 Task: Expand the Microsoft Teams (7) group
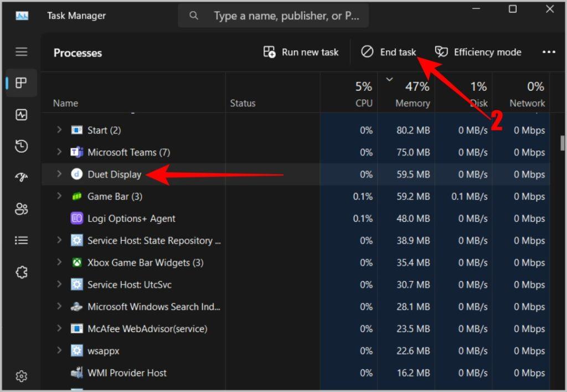click(59, 152)
